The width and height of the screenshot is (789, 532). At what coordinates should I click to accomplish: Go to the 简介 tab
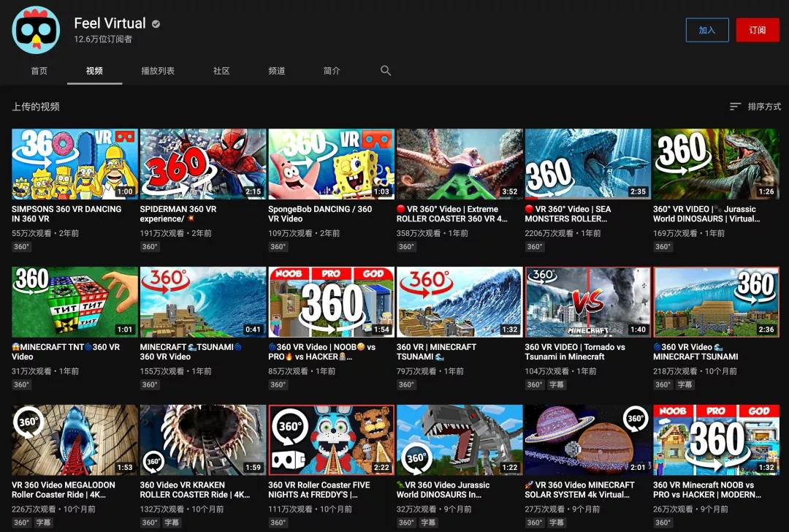332,71
